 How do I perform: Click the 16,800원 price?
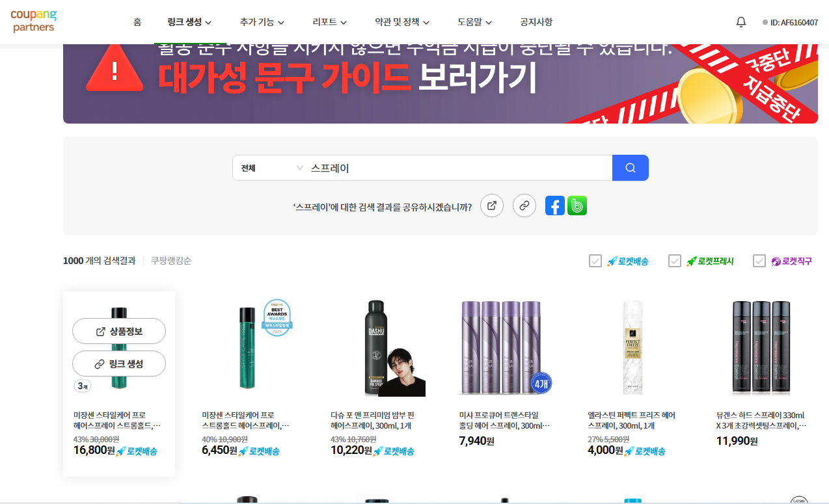[x=94, y=450]
